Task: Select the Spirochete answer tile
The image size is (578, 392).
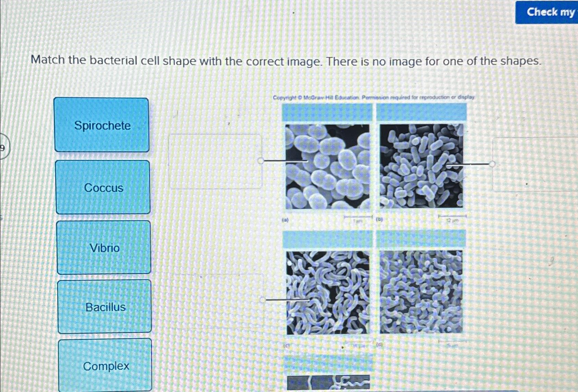Action: 102,126
